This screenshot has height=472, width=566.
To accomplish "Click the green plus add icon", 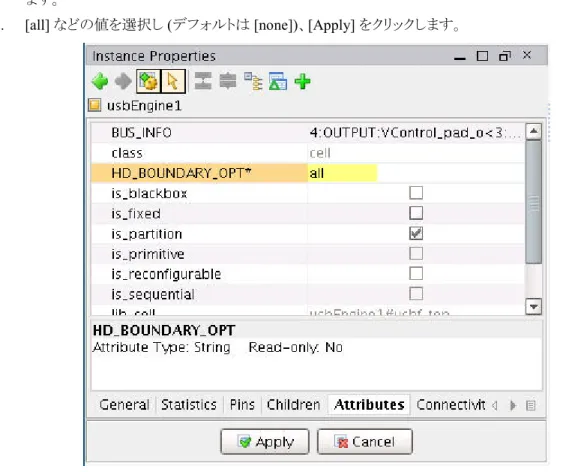I will point(302,81).
